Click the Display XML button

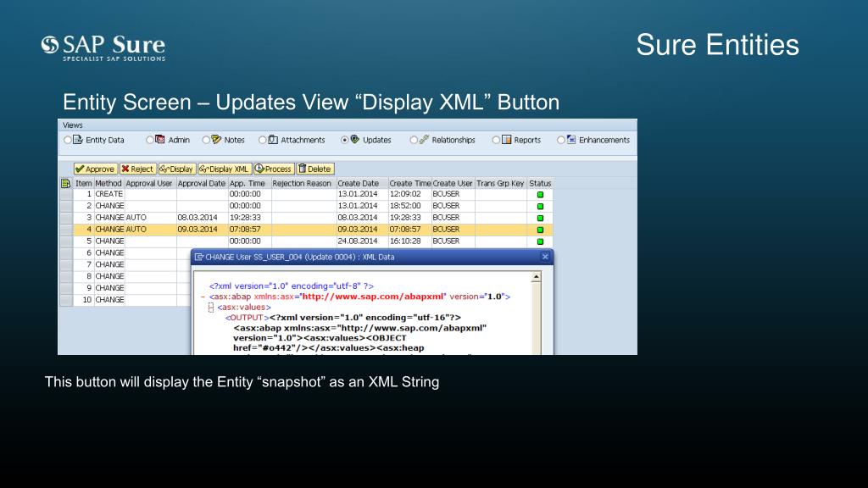tap(225, 169)
